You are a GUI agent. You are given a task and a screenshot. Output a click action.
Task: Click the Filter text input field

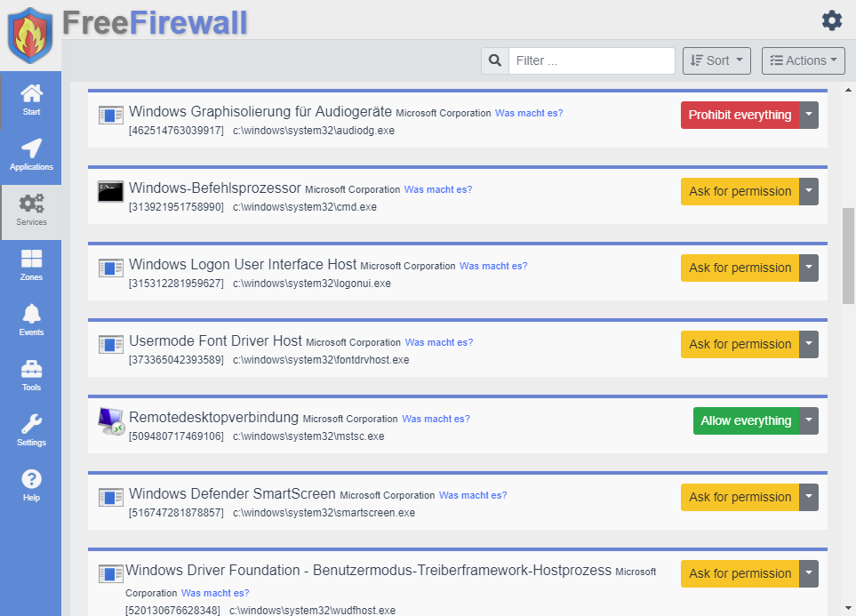pyautogui.click(x=591, y=60)
